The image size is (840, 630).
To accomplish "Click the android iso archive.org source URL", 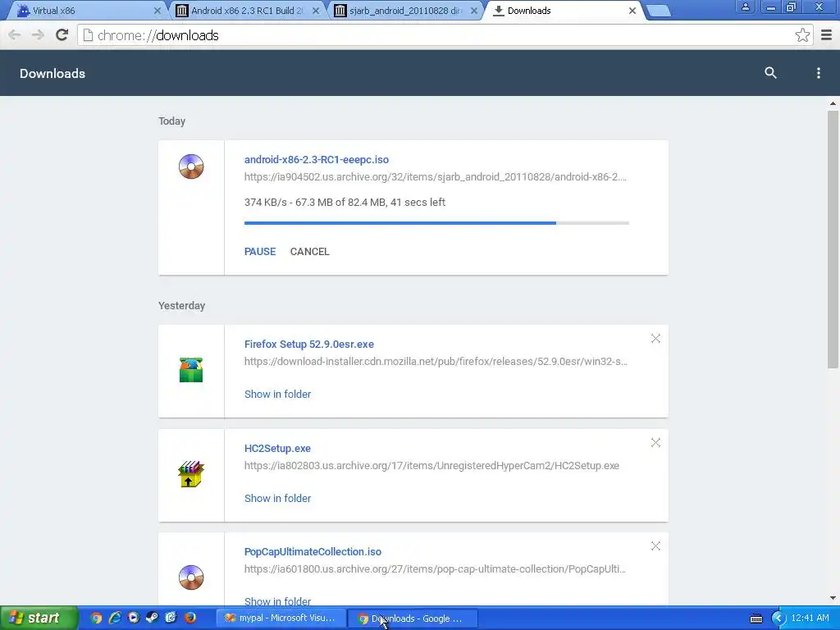I will point(436,177).
